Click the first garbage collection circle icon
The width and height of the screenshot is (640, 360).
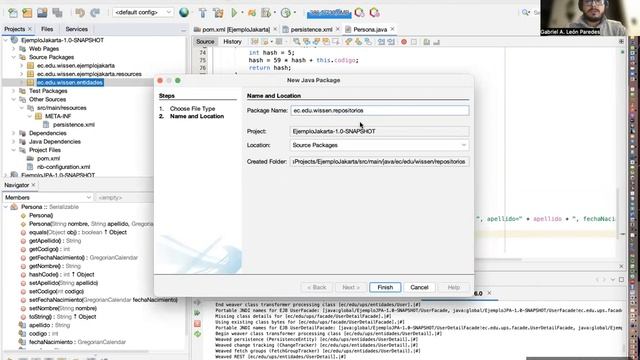360,13
